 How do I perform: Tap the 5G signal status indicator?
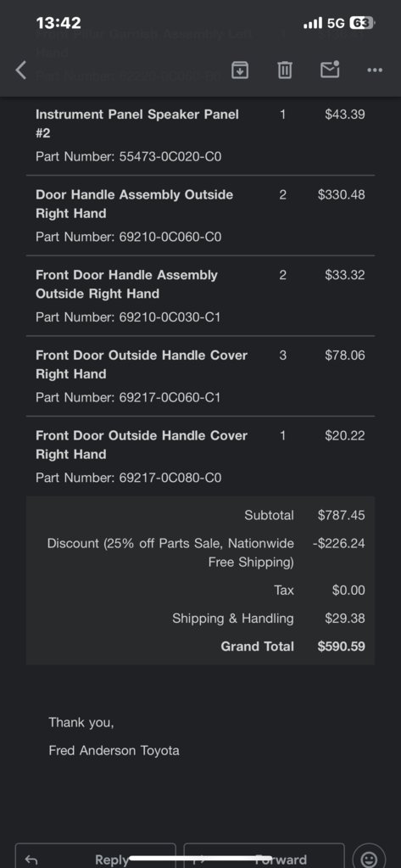click(x=336, y=23)
